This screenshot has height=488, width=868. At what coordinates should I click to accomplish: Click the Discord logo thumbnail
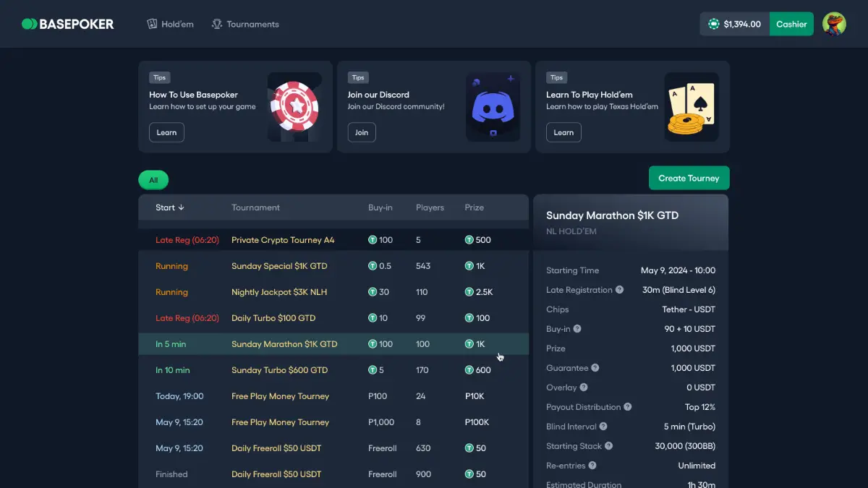tap(493, 107)
